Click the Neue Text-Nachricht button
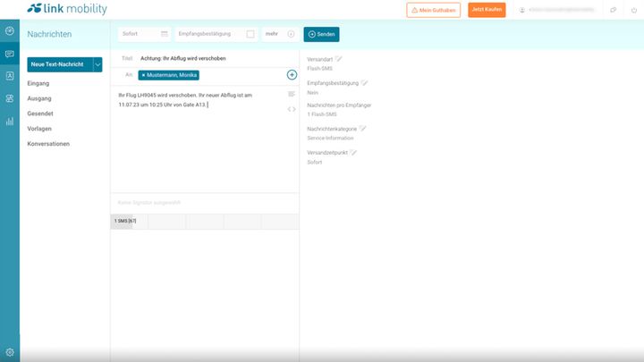 pyautogui.click(x=60, y=64)
